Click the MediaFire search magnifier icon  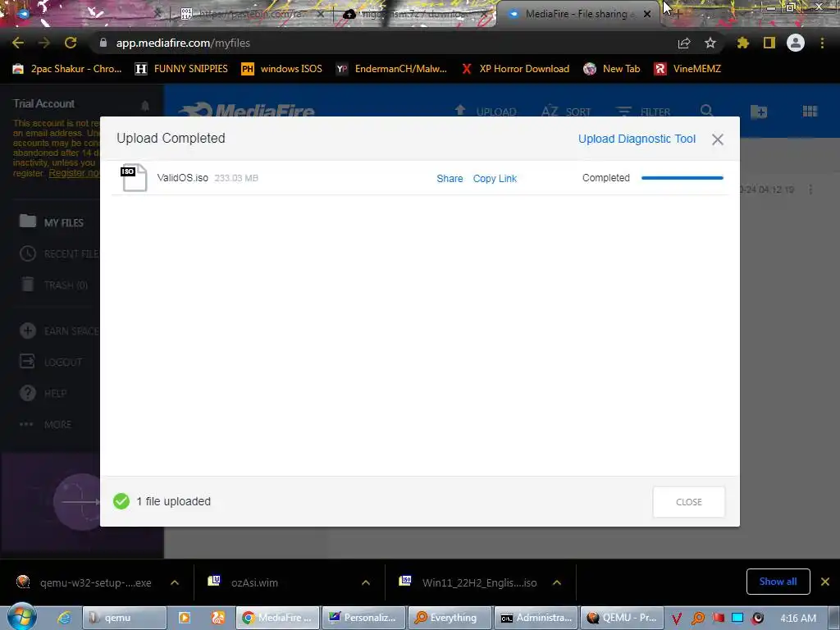coord(706,111)
